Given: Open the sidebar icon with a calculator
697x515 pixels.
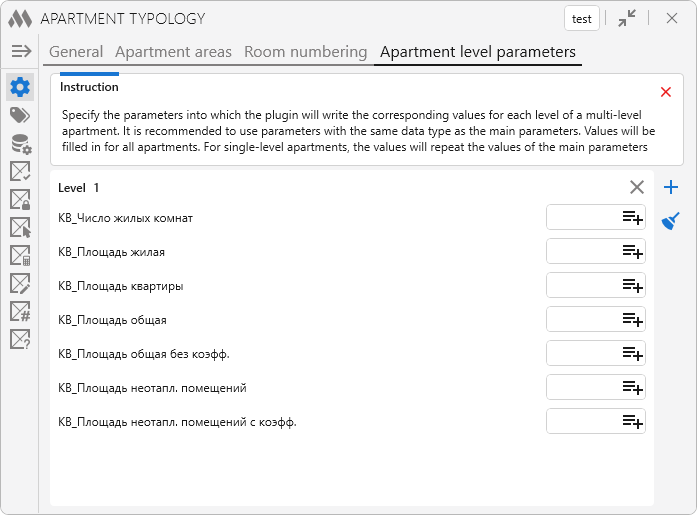Looking at the screenshot, I should tap(20, 256).
